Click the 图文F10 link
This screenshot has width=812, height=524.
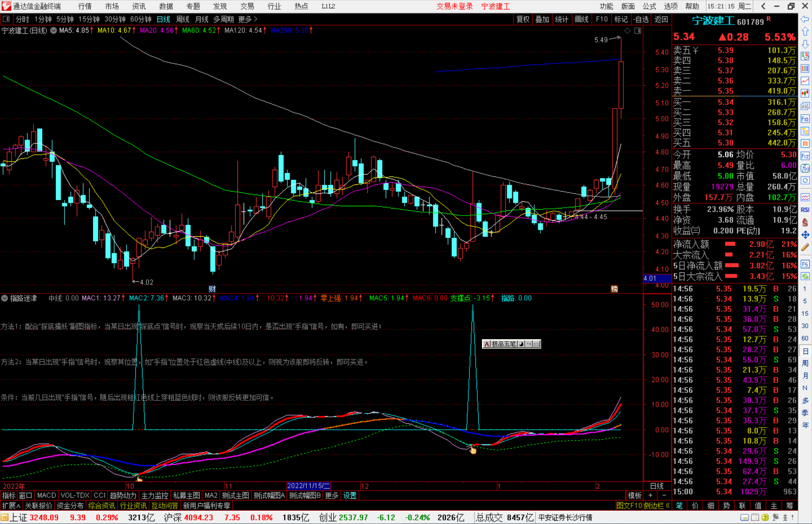[x=629, y=506]
